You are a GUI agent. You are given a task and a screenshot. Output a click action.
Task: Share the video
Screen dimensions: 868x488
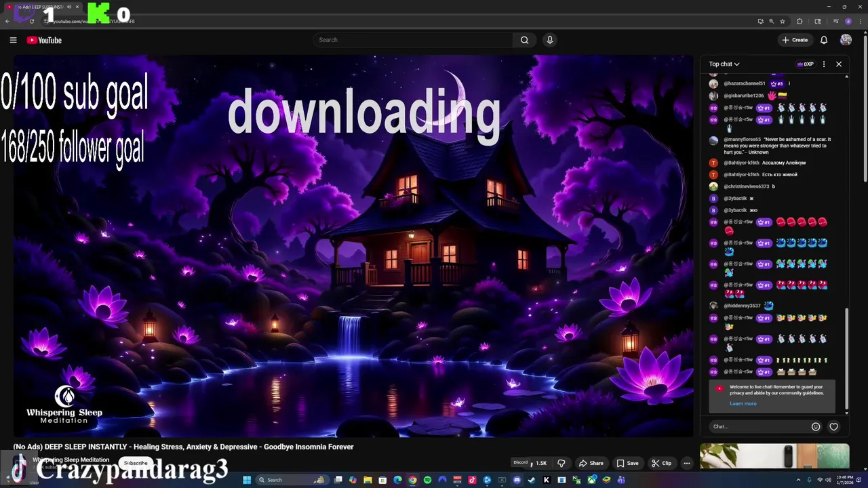pos(591,463)
